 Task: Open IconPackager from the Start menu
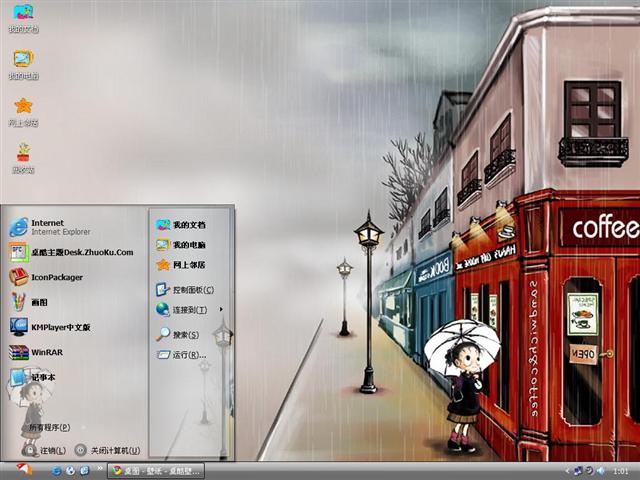(46, 277)
